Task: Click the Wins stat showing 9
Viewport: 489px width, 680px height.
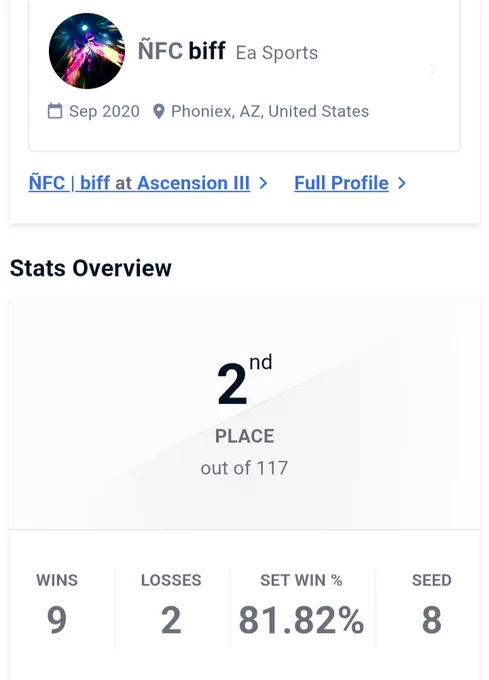Action: point(57,608)
